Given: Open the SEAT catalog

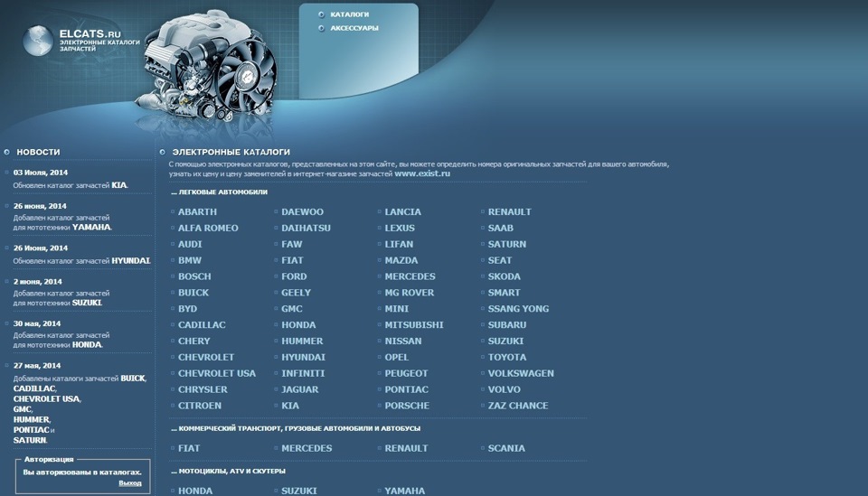Looking at the screenshot, I should 499,260.
